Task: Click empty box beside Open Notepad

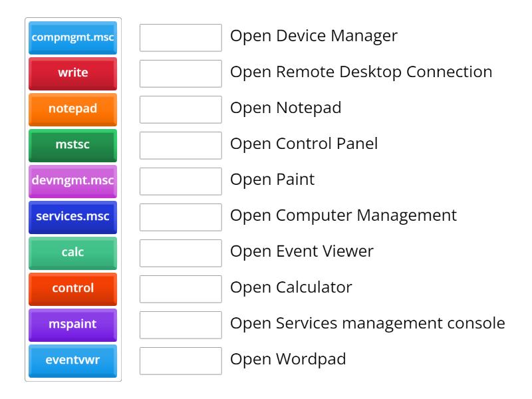Action: click(x=181, y=110)
